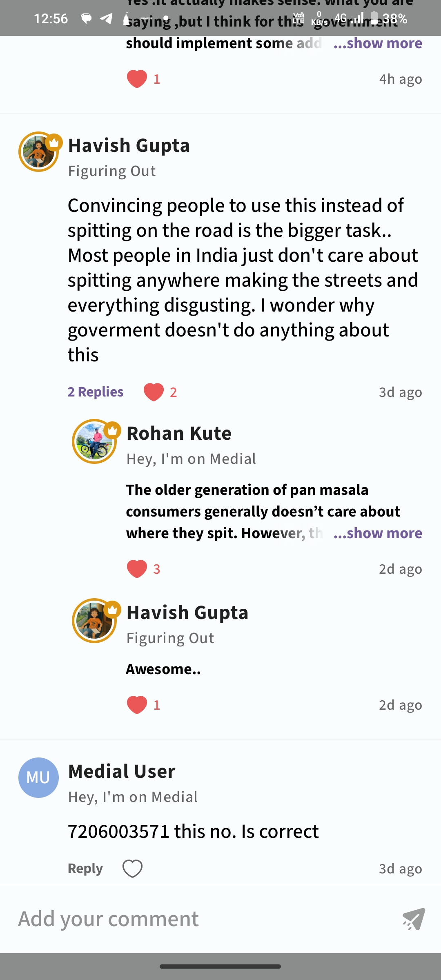This screenshot has width=441, height=980.
Task: Open Medial User's MU avatar
Action: pos(38,778)
